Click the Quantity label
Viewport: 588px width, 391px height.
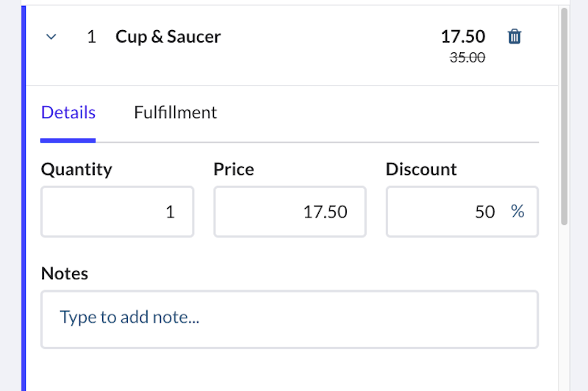(76, 169)
